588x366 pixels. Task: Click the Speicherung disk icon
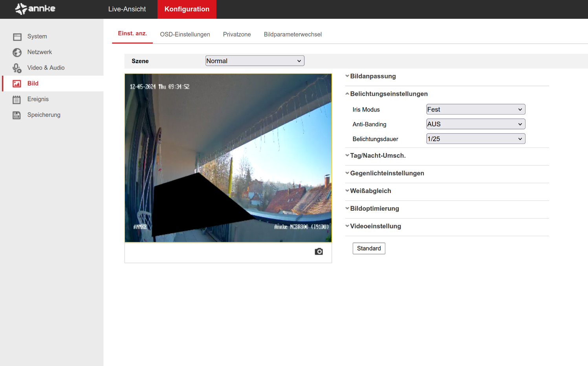click(16, 115)
